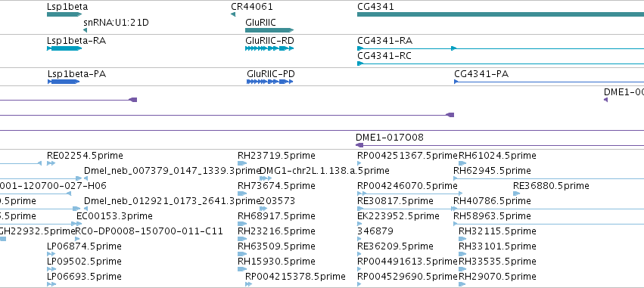Click the CG4341-PA protein start marker
This screenshot has width=644, height=288.
coord(456,82)
